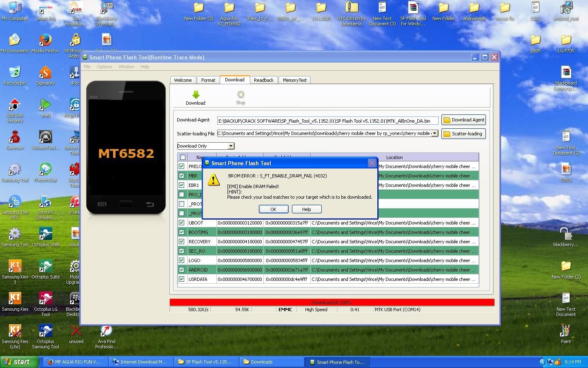Image resolution: width=588 pixels, height=368 pixels.
Task: Open SigmaKey desktop icon
Action: click(x=45, y=76)
